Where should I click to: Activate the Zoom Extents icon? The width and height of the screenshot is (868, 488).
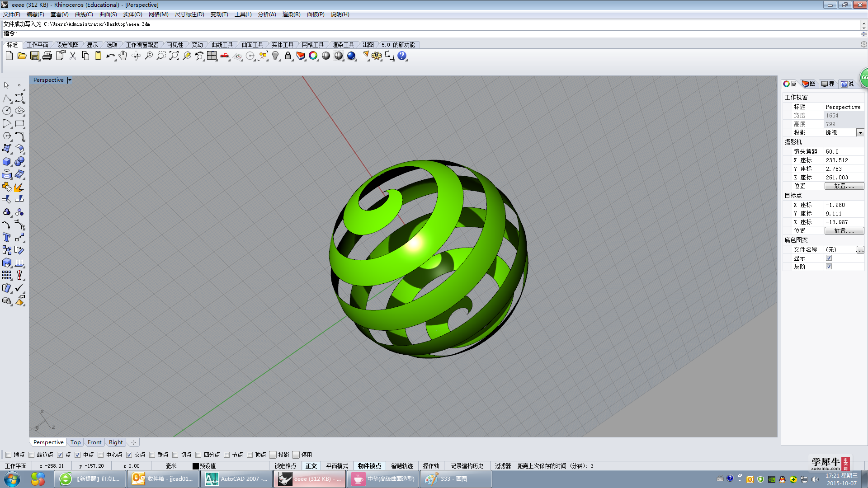pyautogui.click(x=174, y=56)
